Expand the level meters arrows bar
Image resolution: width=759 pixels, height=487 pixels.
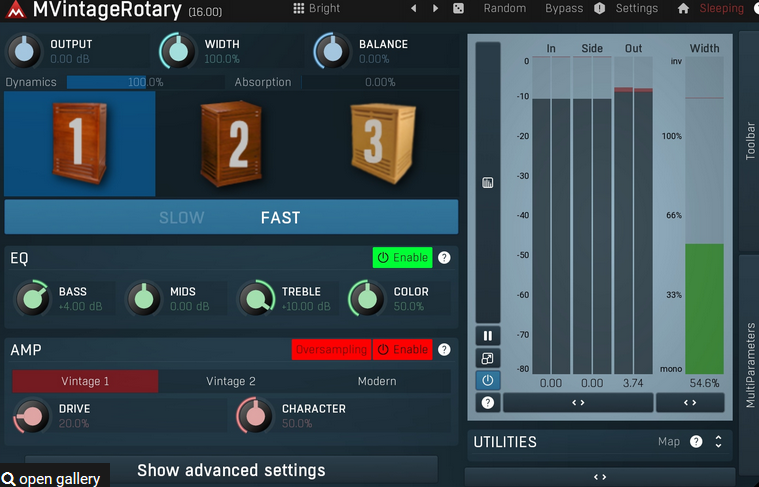578,403
